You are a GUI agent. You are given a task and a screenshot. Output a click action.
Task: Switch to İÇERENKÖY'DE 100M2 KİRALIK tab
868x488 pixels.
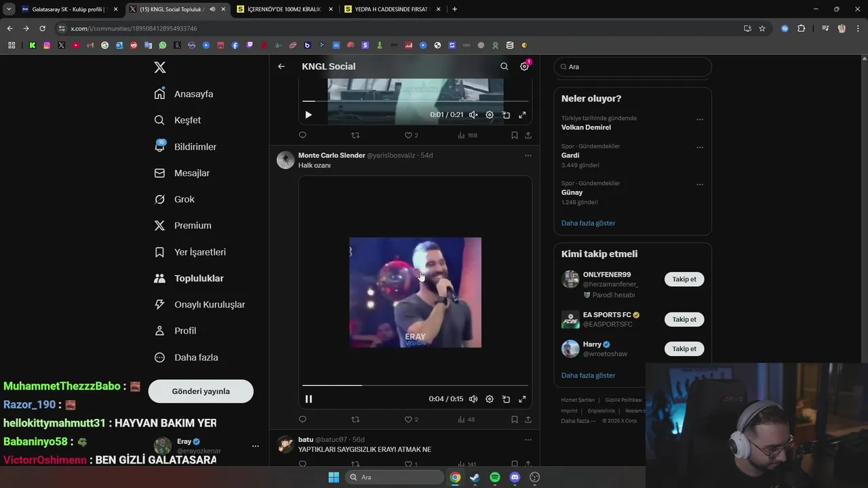click(284, 9)
